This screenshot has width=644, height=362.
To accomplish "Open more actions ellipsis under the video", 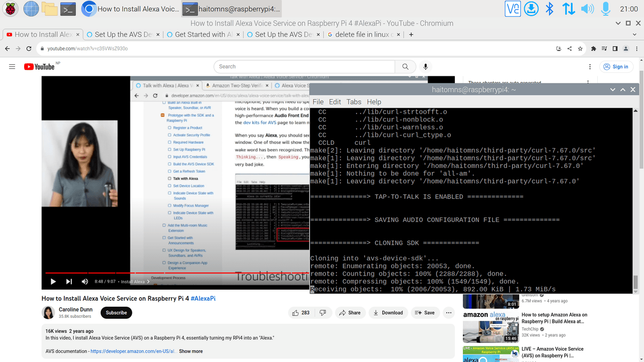I will click(449, 313).
